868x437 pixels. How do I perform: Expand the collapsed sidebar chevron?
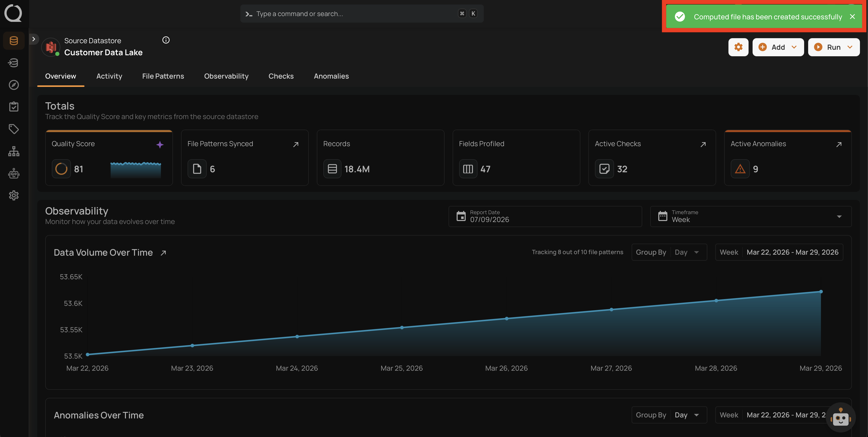34,39
